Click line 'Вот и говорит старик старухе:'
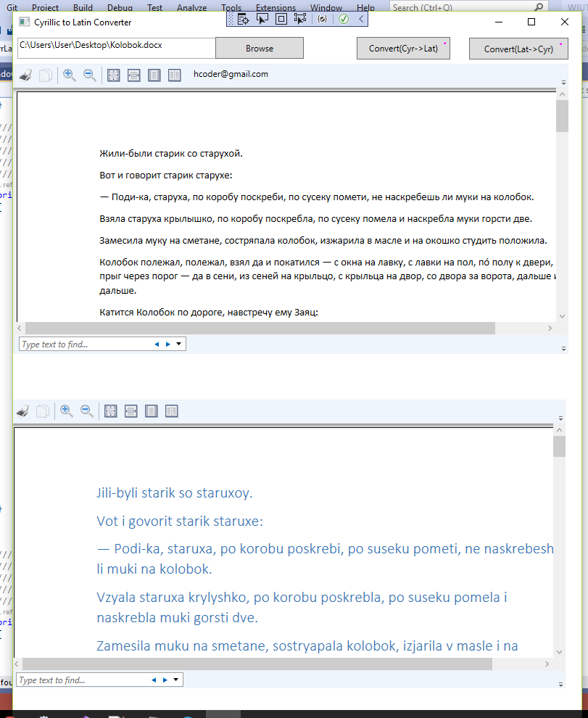The image size is (588, 718). (x=166, y=176)
